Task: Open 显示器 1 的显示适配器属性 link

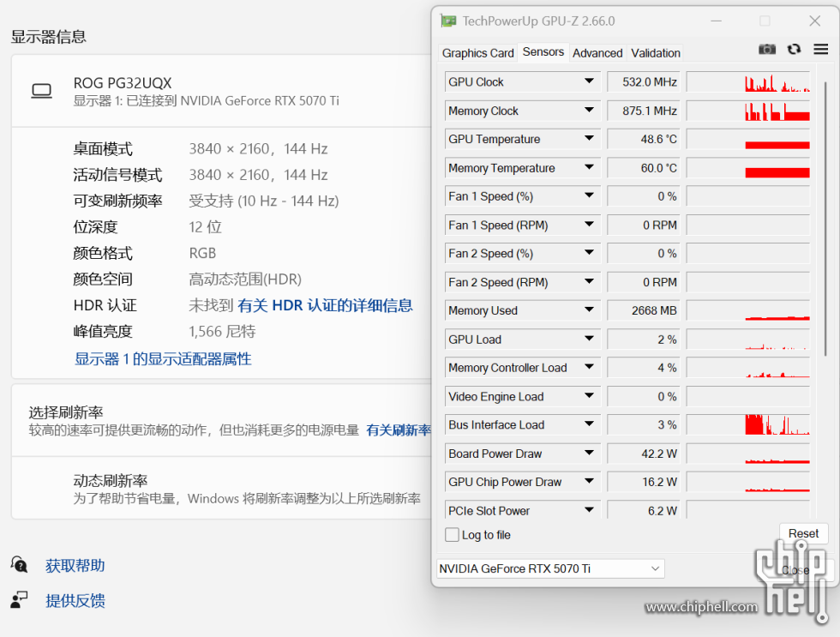Action: point(163,359)
